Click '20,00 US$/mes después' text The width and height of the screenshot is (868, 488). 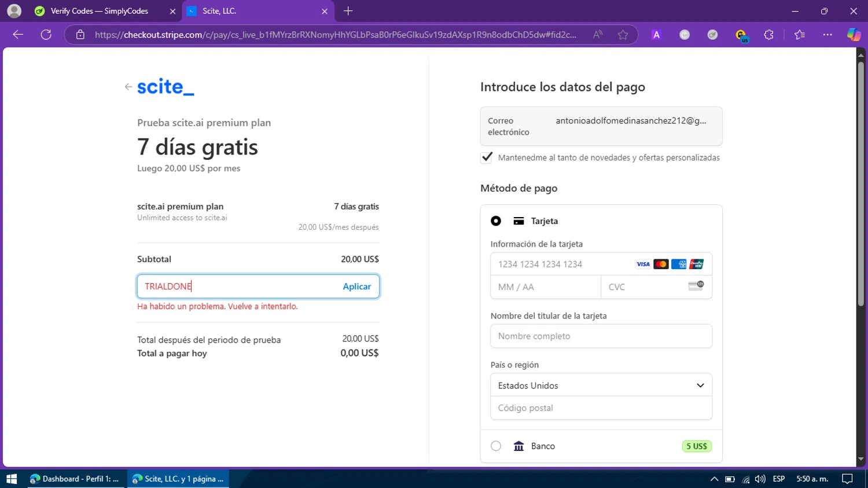tap(339, 227)
